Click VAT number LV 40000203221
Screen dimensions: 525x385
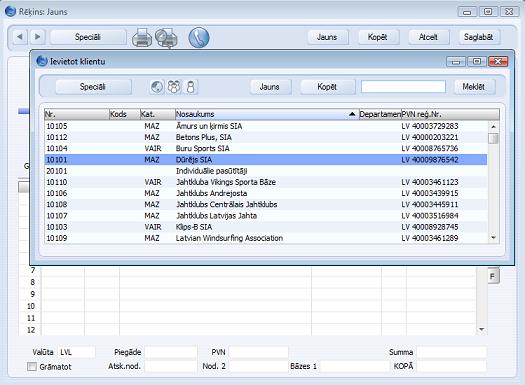click(x=430, y=137)
